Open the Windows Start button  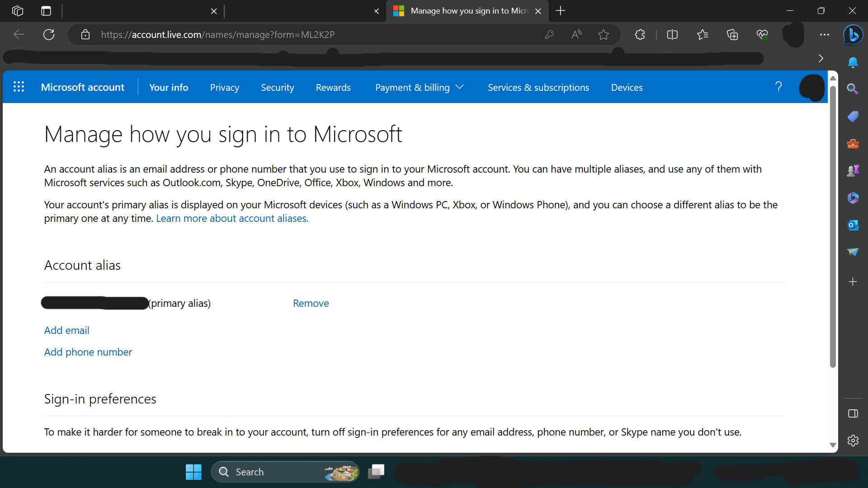(193, 472)
